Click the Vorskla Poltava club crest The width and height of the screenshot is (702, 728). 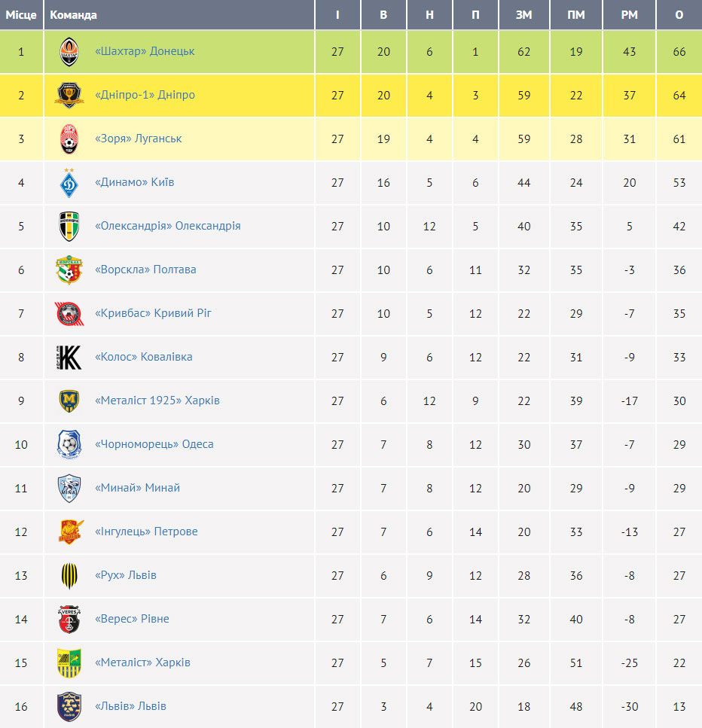tap(69, 270)
